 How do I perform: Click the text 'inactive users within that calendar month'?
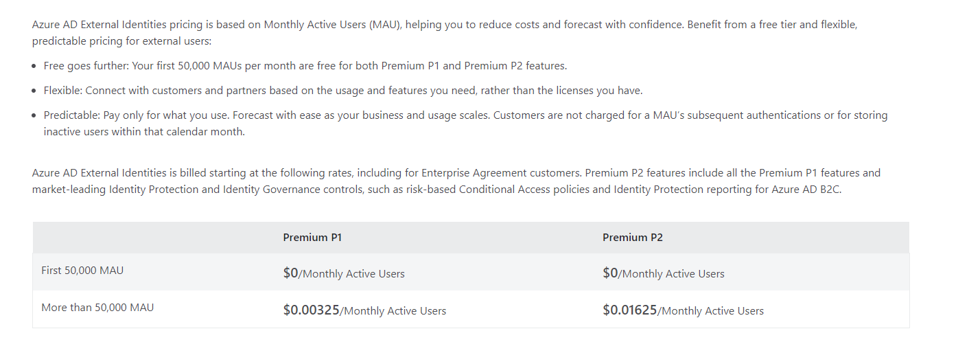tap(143, 132)
